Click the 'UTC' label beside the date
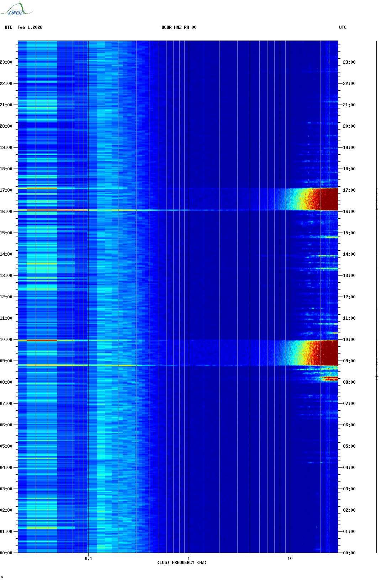Image resolution: width=392 pixels, height=581 pixels. click(x=9, y=27)
